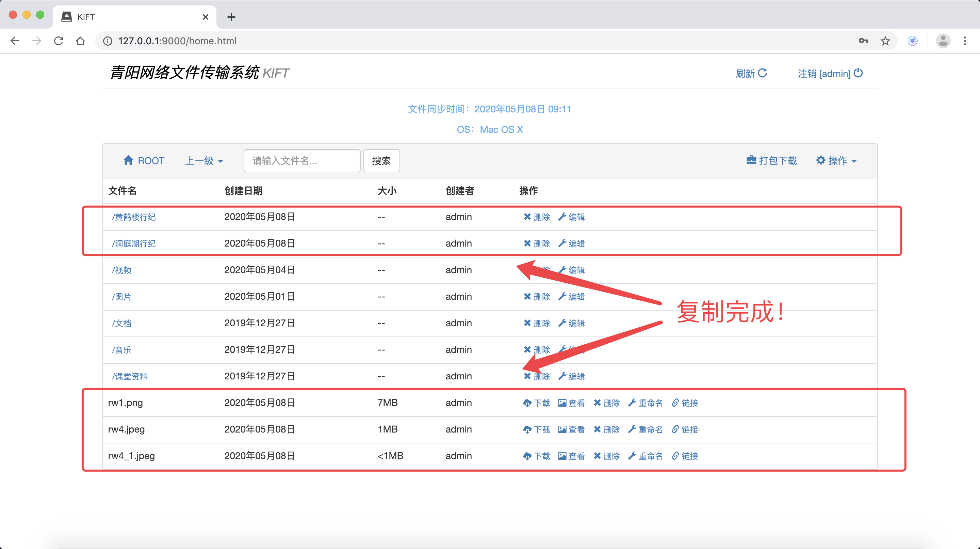This screenshot has height=549, width=980.
Task: Focus the file name search field
Action: 302,161
